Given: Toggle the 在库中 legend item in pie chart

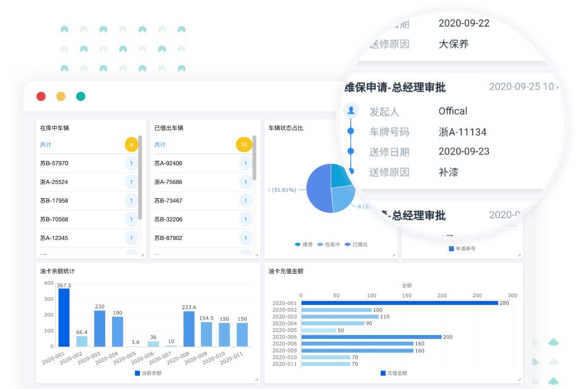Looking at the screenshot, I should pos(328,244).
